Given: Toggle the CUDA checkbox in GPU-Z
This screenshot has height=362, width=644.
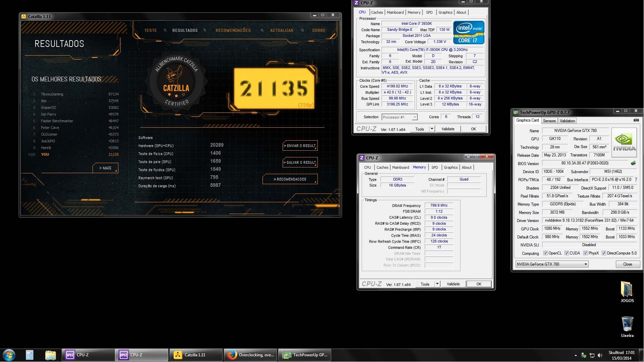Looking at the screenshot, I should [x=567, y=253].
